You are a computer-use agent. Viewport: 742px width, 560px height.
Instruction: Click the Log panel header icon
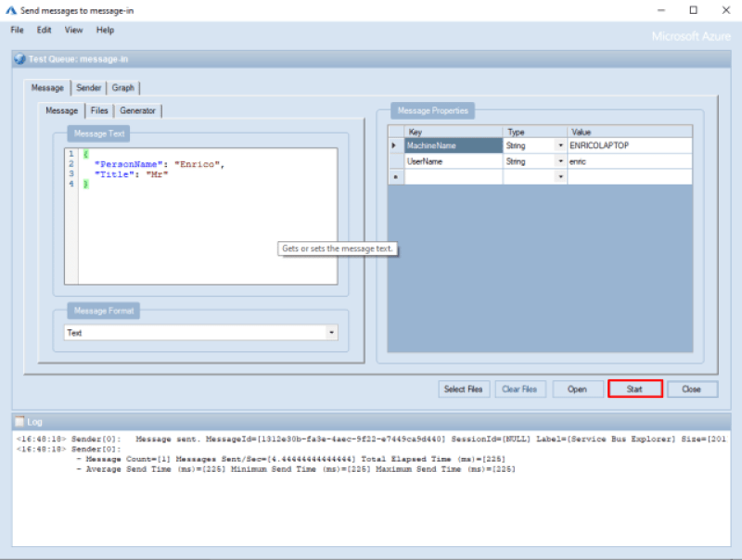pos(19,421)
